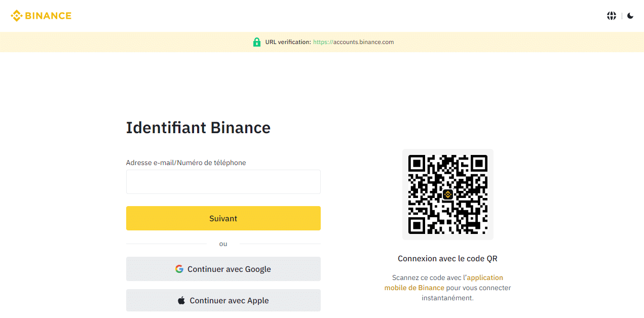
Task: Click the Binance diamond inside the QR code
Action: tap(447, 194)
